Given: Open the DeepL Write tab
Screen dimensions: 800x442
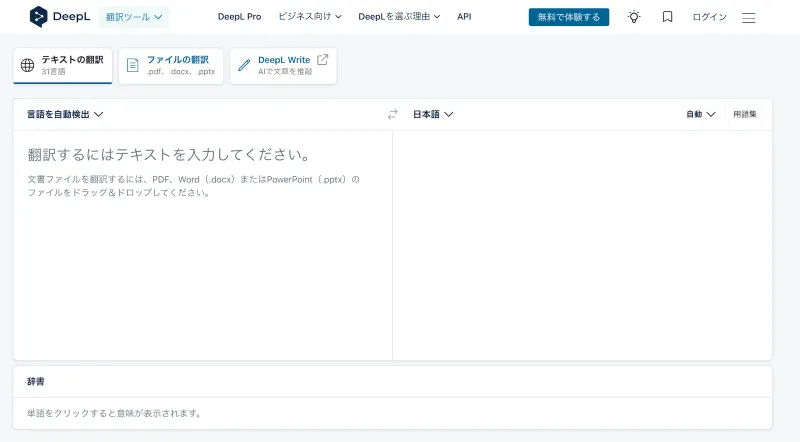Looking at the screenshot, I should 283,66.
